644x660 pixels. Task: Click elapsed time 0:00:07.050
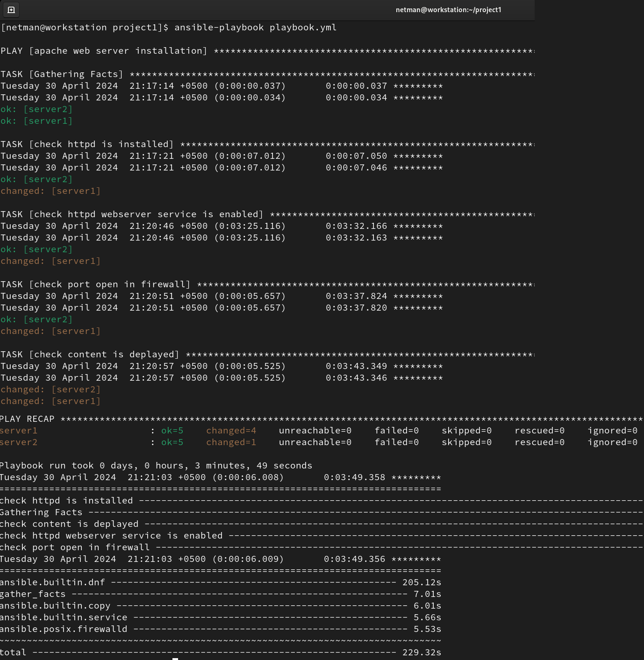pos(357,156)
